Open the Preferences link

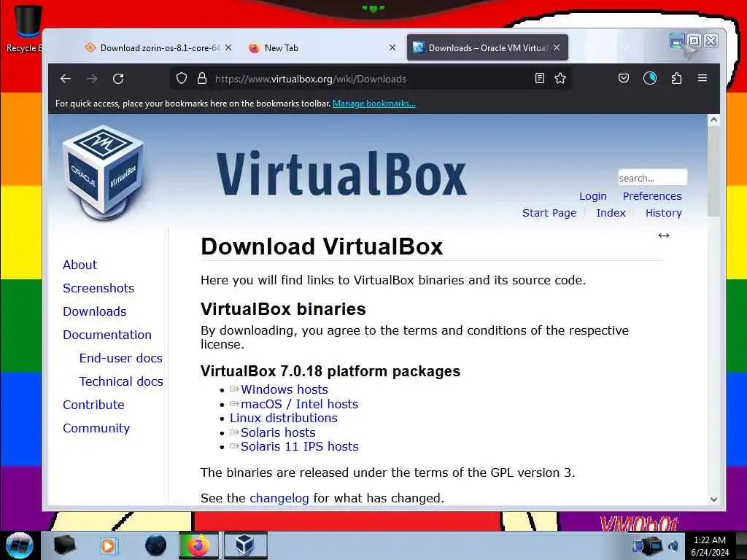click(652, 196)
